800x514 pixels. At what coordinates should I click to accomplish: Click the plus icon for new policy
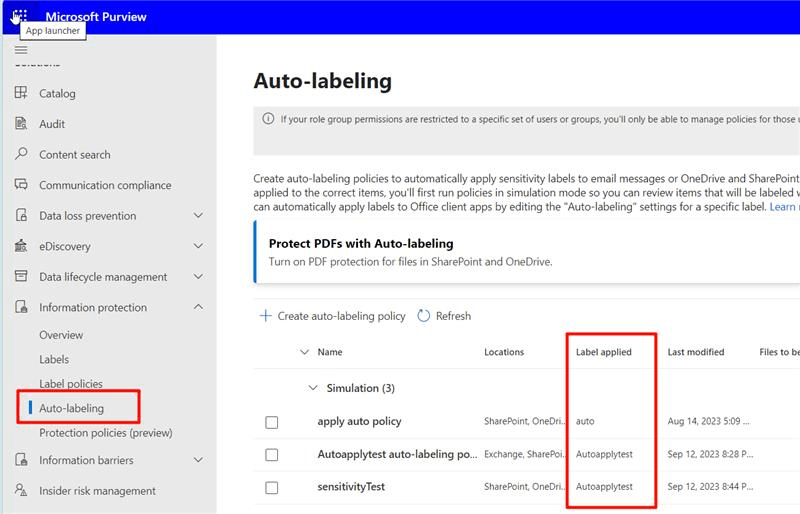pyautogui.click(x=265, y=316)
